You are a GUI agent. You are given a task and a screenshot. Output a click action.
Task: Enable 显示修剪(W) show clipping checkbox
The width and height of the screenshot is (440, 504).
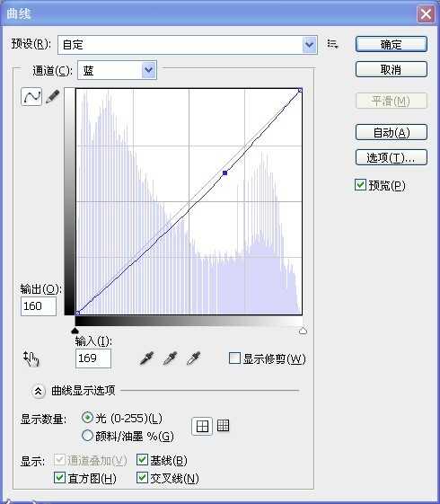point(234,358)
